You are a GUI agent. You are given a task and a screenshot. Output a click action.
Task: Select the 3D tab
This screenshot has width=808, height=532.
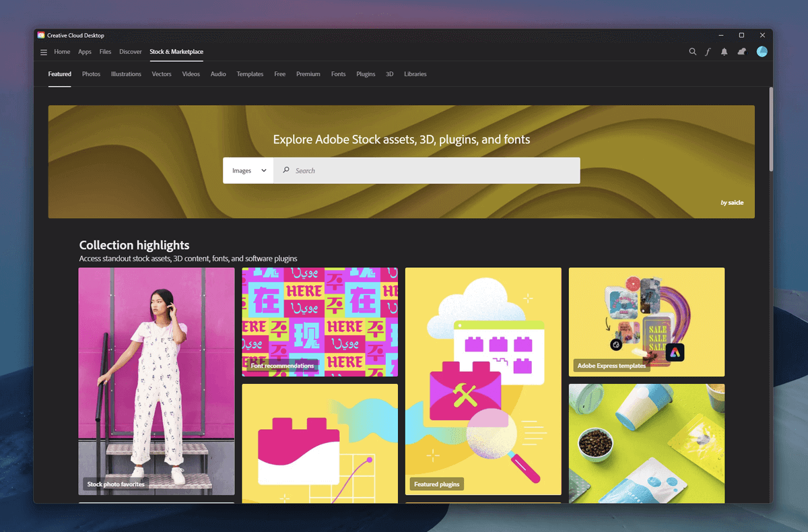coord(389,74)
